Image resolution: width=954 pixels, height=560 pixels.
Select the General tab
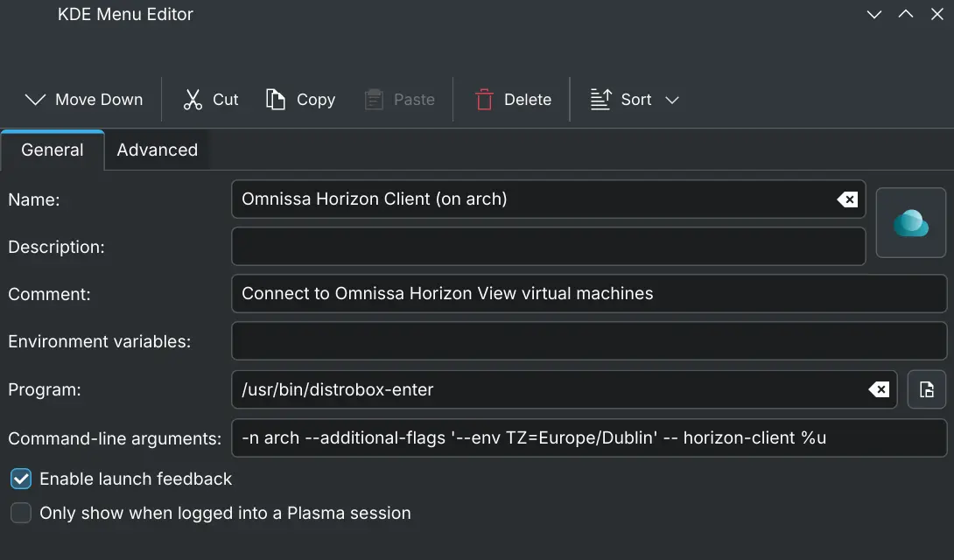tap(52, 150)
